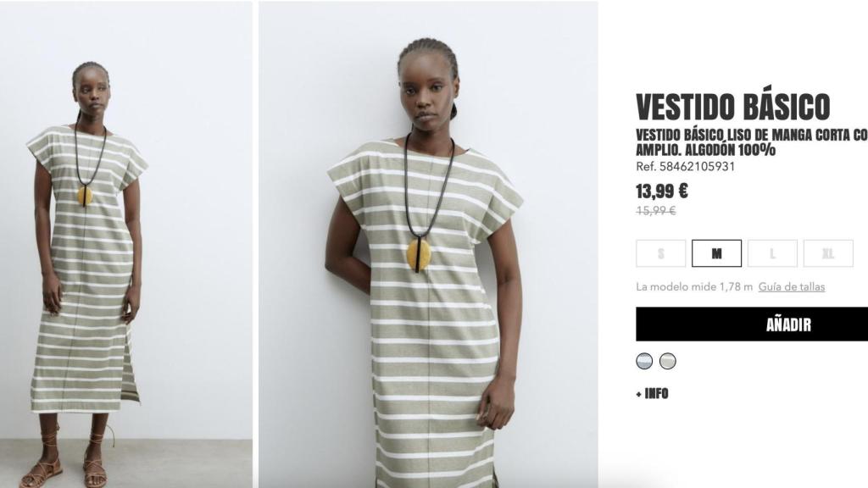Click the Ref. 58462105931 reference number
868x488 pixels.
685,166
